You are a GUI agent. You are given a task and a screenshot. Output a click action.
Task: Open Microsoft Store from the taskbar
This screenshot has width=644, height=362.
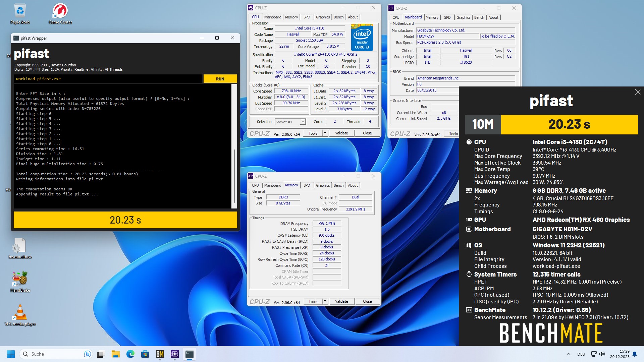click(145, 354)
